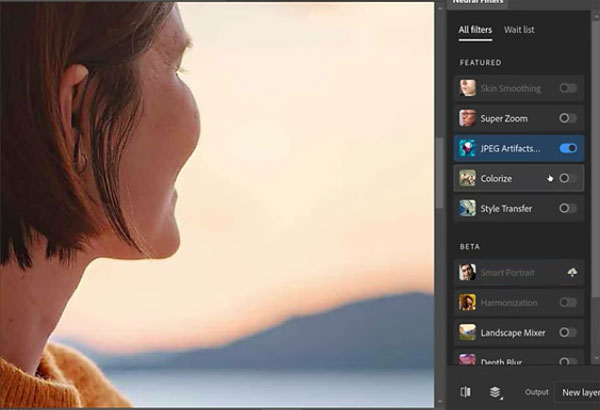Select the Super Zoom filter label

click(504, 119)
